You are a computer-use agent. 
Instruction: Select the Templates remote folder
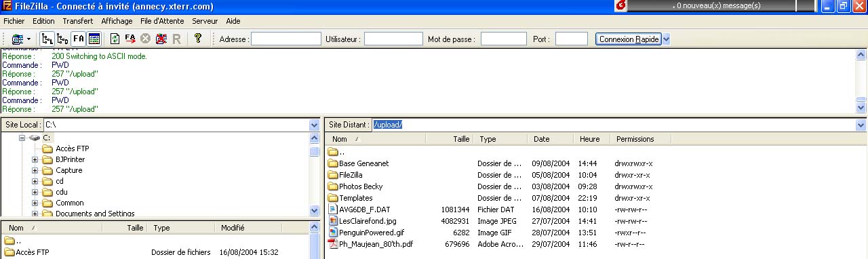(x=355, y=198)
